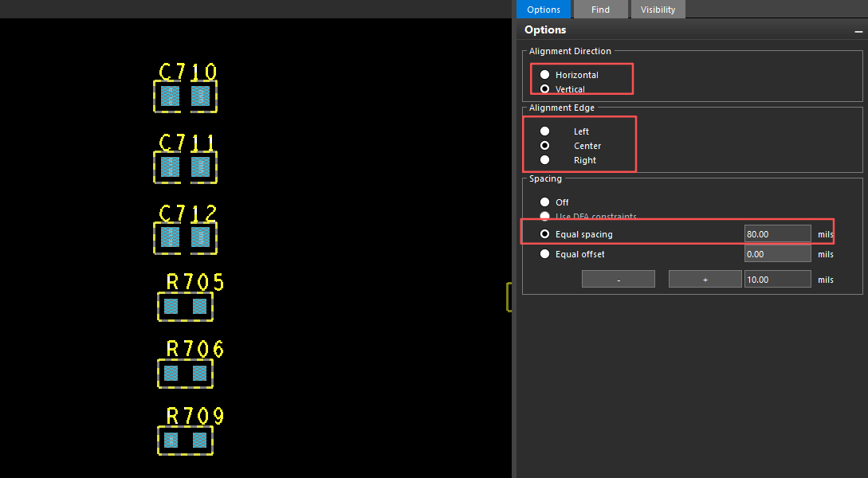
Task: Collapse the Options panel with minimize dash
Action: click(858, 31)
